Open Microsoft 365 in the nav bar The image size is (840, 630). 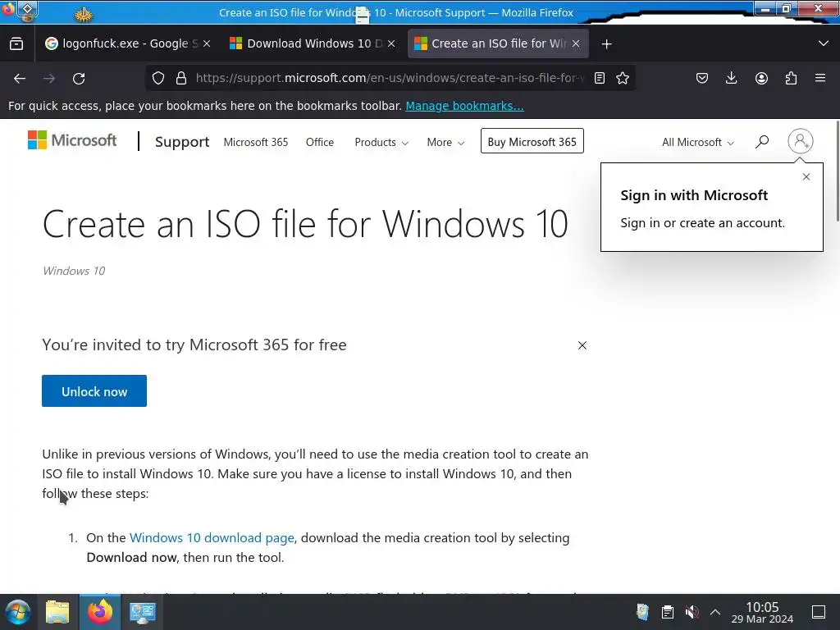(256, 142)
